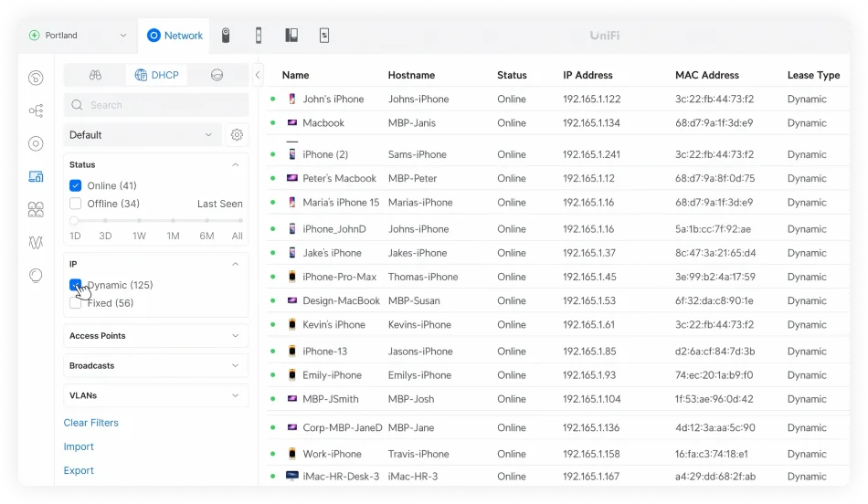Viewport: 868px width, 504px height.
Task: Sort by the Status column header
Action: [512, 75]
